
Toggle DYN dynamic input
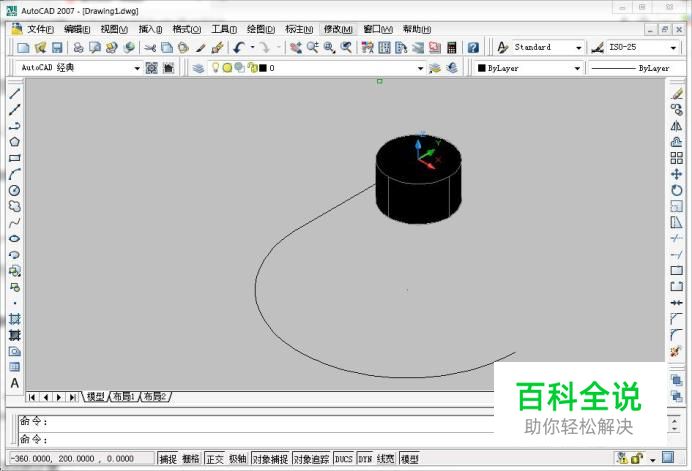click(x=365, y=459)
